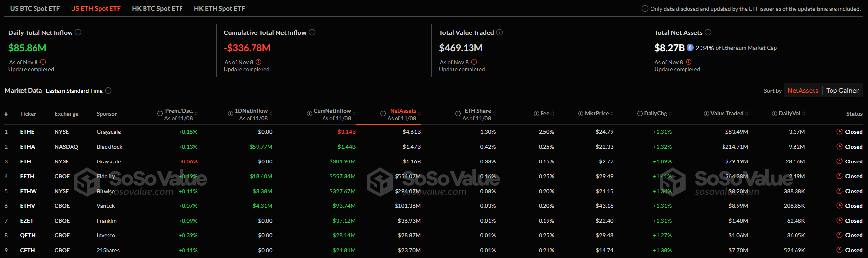Viewport: 868px width, 258px height.
Task: Click info icon next to Total Value Traded
Action: point(499,32)
